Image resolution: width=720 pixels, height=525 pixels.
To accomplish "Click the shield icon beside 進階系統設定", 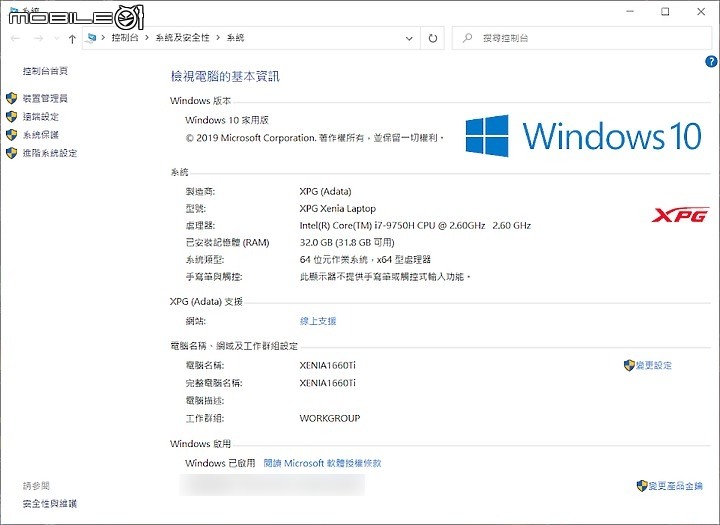I will tap(11, 153).
